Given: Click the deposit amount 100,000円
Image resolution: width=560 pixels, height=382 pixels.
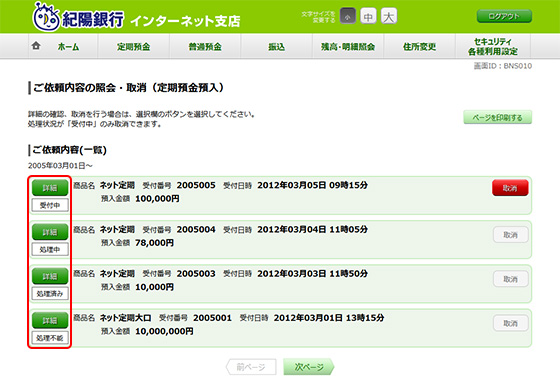Looking at the screenshot, I should tap(157, 199).
